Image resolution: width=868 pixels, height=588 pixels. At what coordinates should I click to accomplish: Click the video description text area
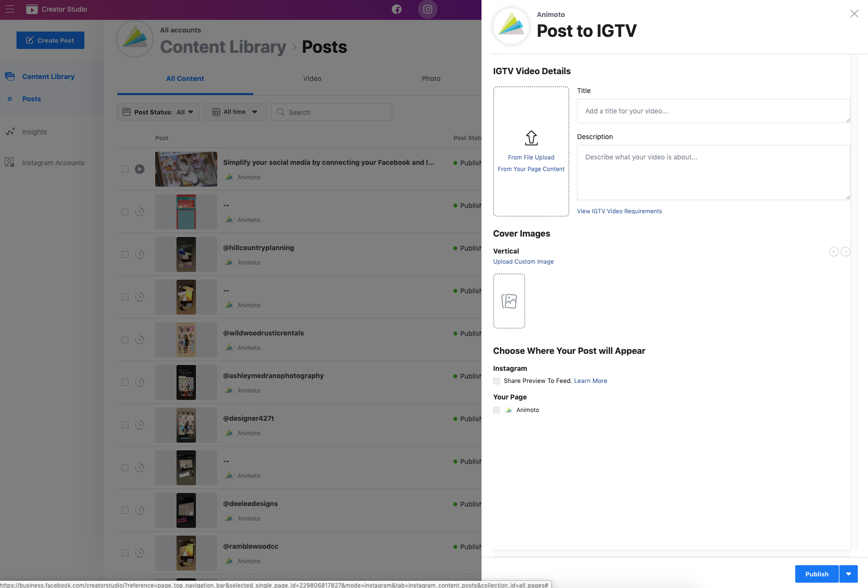click(713, 173)
